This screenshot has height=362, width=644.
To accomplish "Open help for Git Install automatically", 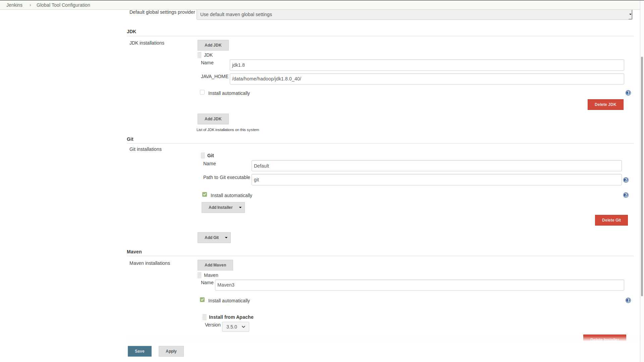I will pos(626,195).
